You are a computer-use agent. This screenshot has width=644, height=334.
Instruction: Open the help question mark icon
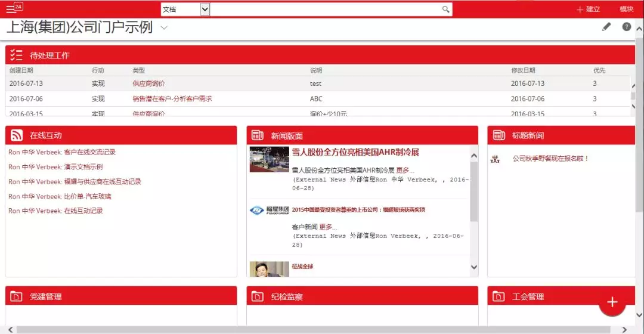627,27
